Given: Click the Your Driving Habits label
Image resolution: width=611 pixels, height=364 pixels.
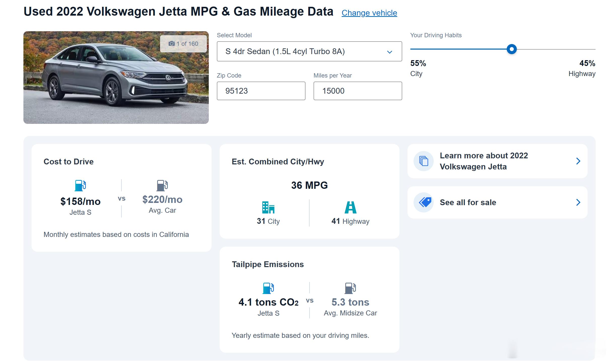Looking at the screenshot, I should 436,35.
